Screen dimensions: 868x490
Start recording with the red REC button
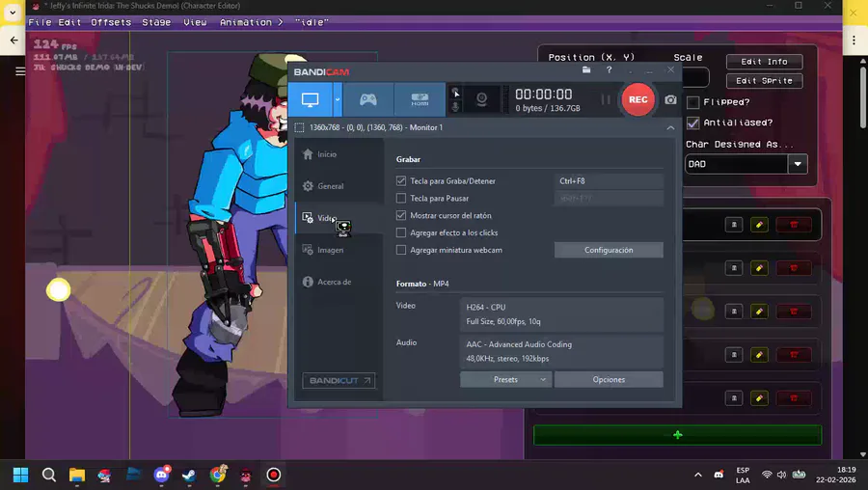[637, 99]
